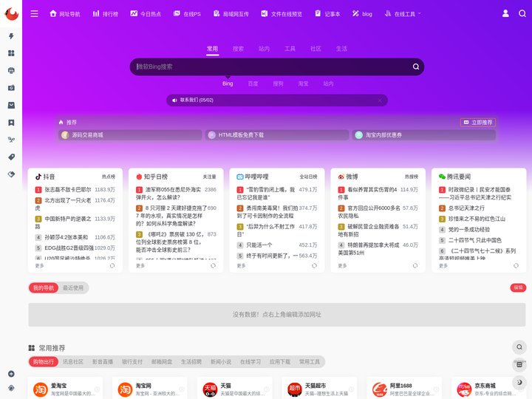Open 局域网互传 in top navigation

click(231, 14)
